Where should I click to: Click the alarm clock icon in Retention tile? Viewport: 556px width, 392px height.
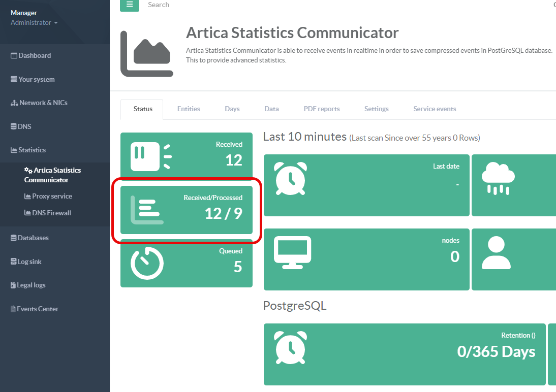coord(291,348)
